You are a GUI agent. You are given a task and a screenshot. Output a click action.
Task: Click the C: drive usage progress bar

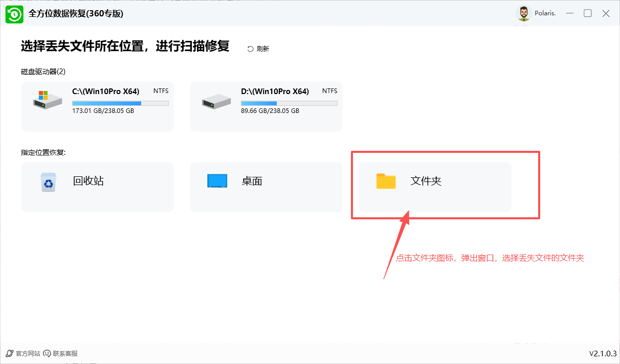coord(120,103)
